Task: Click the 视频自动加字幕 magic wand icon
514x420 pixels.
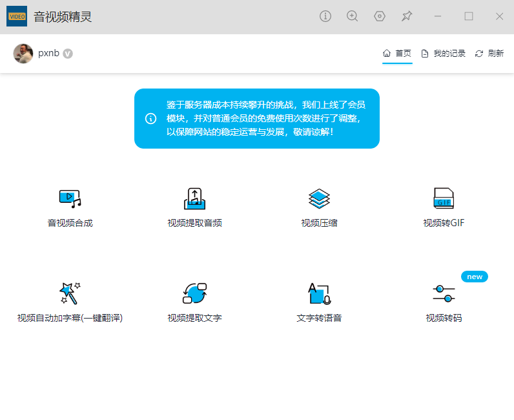Action: pyautogui.click(x=70, y=293)
